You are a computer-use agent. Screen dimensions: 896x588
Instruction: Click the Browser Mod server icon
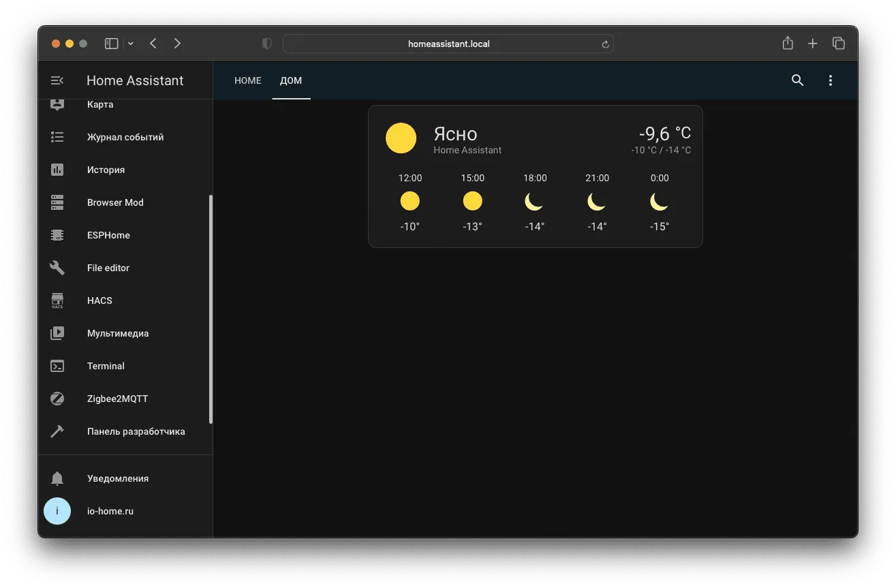57,202
